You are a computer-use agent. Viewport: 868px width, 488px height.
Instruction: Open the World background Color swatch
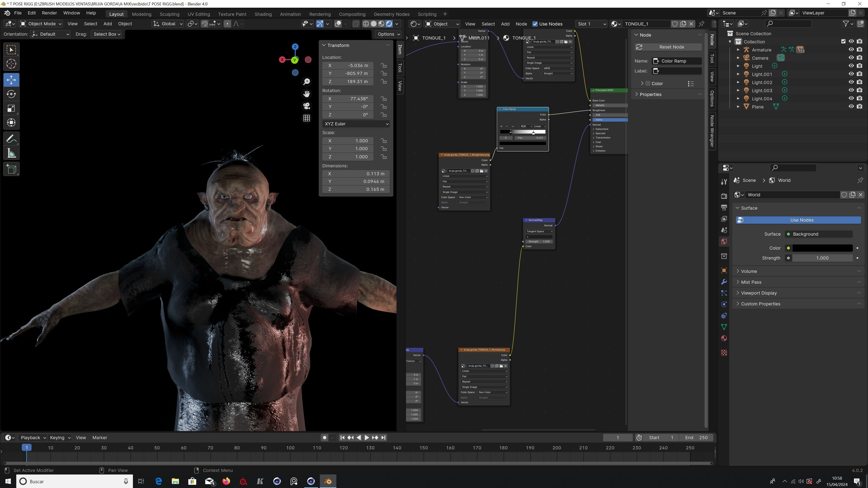tap(822, 248)
